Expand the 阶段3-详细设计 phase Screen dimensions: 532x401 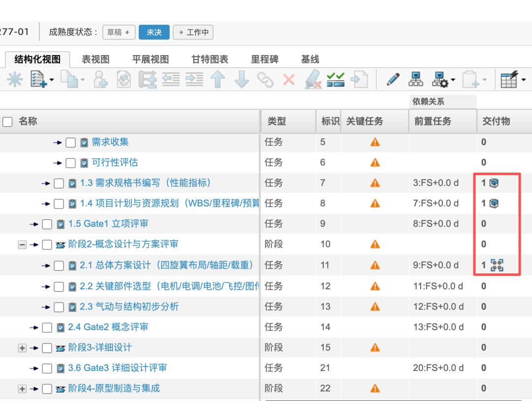(22, 348)
